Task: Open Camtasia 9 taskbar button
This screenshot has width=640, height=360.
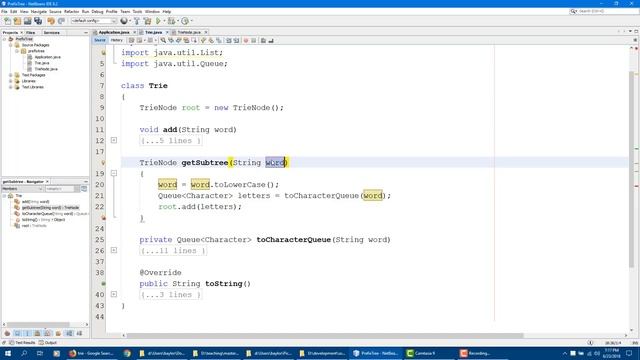Action: click(x=428, y=353)
